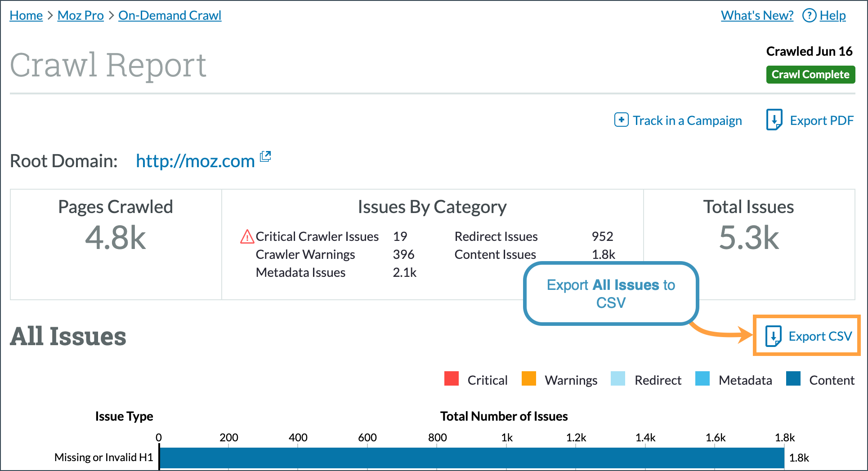Click the http://moz.com root domain link
The width and height of the screenshot is (868, 471).
point(195,160)
